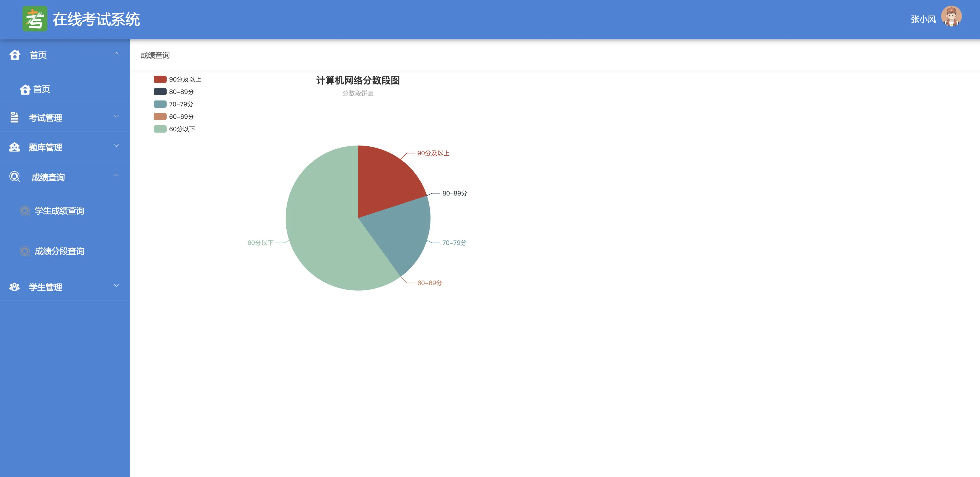The height and width of the screenshot is (477, 980).
Task: Click the green exam system logo icon
Action: tap(35, 19)
